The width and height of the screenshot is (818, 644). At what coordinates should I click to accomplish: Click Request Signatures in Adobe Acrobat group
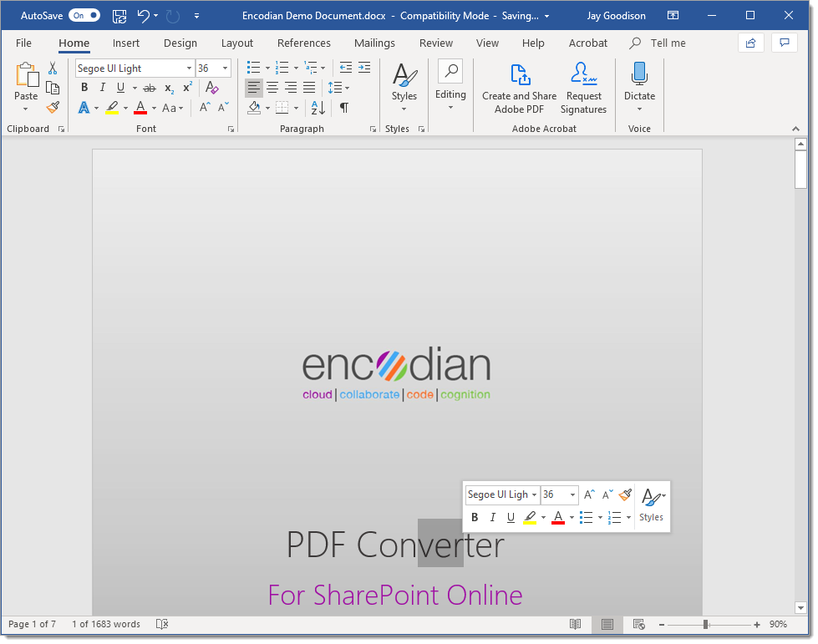(x=583, y=89)
